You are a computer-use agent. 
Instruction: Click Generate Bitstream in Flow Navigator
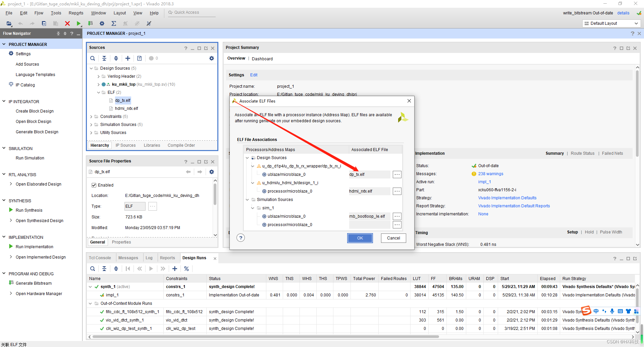[x=34, y=283]
